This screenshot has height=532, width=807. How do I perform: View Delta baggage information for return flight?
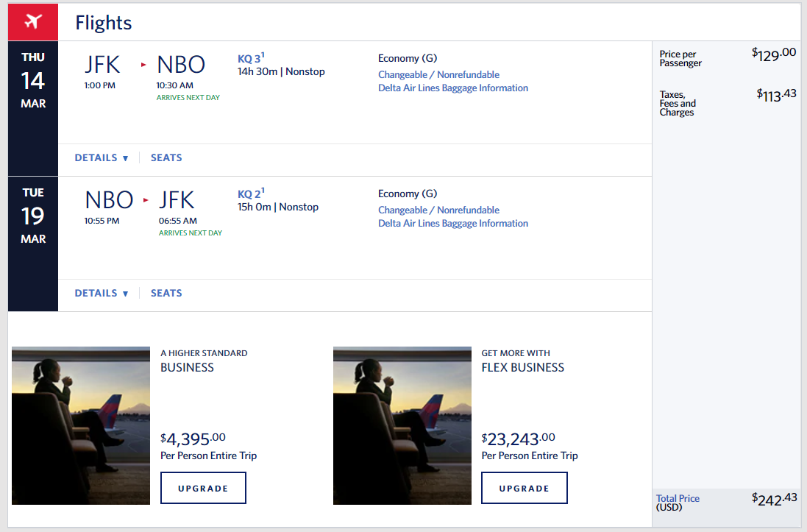452,224
